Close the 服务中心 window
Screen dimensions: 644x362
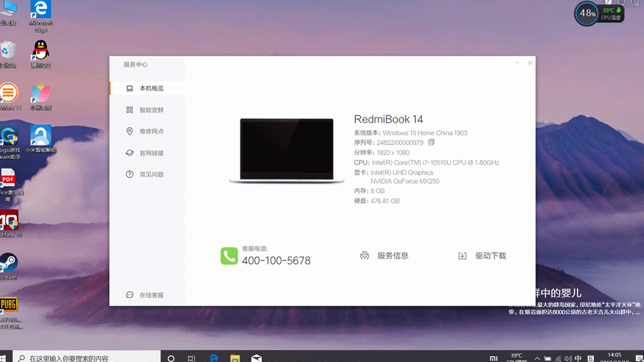tap(530, 63)
